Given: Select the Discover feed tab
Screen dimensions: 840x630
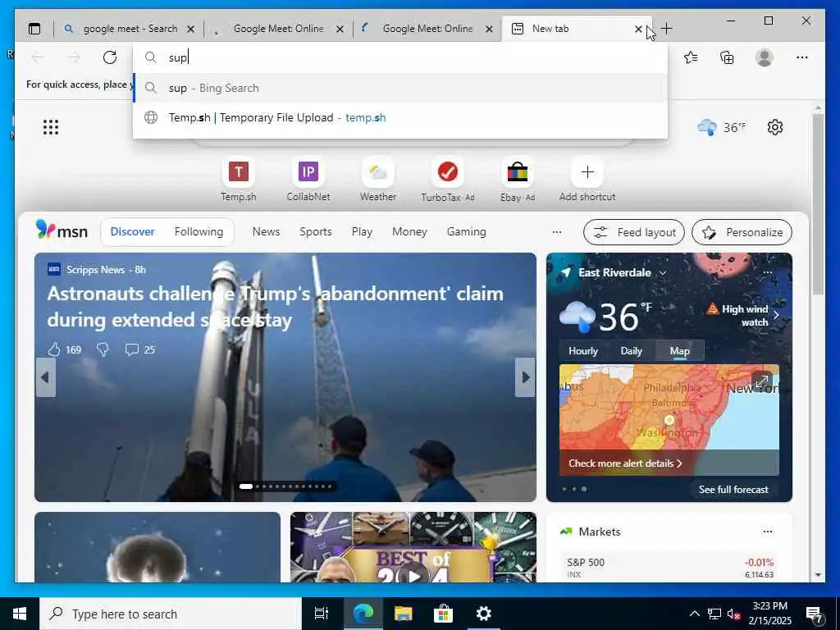Looking at the screenshot, I should (x=132, y=231).
